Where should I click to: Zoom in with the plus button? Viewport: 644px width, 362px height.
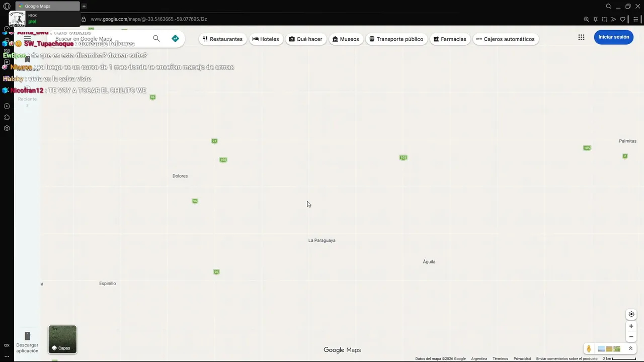point(631,326)
